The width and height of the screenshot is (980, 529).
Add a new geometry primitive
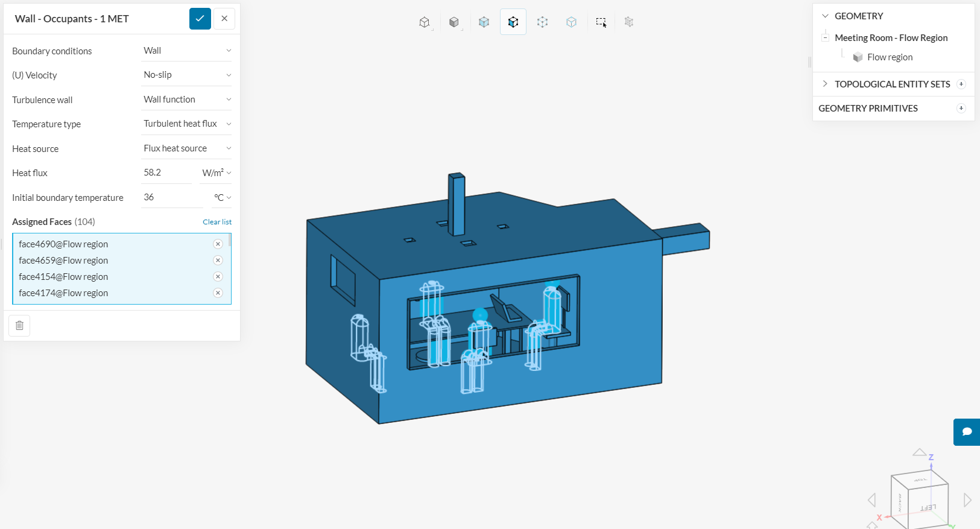coord(961,109)
